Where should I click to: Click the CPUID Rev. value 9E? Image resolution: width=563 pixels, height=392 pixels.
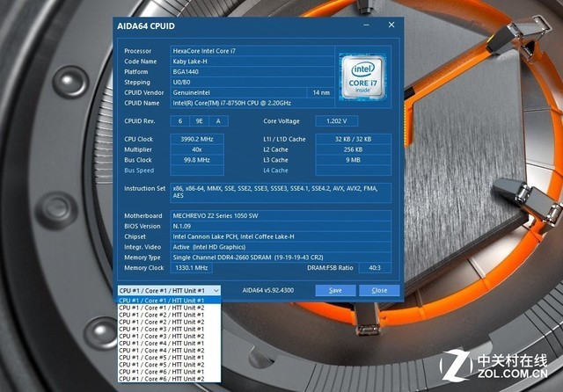click(200, 121)
